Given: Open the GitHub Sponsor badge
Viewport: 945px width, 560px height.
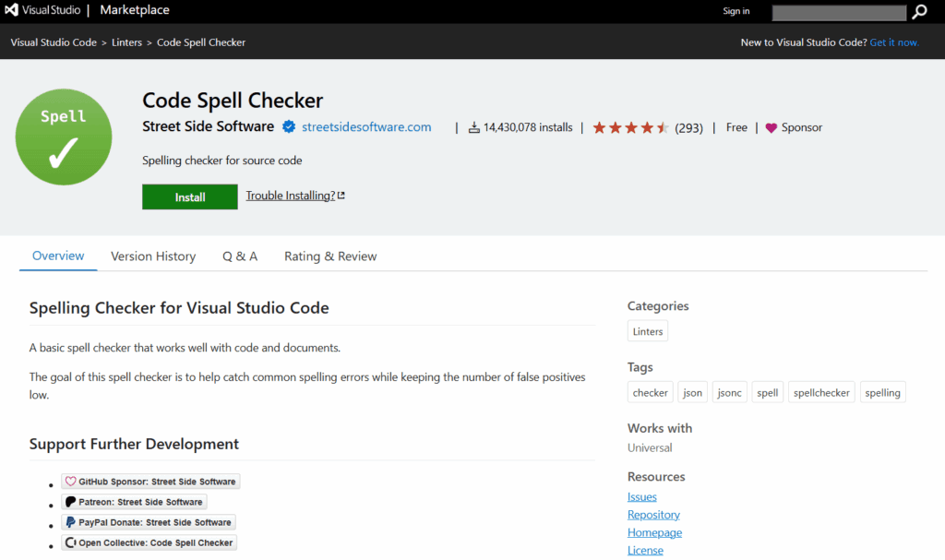Looking at the screenshot, I should click(x=150, y=481).
